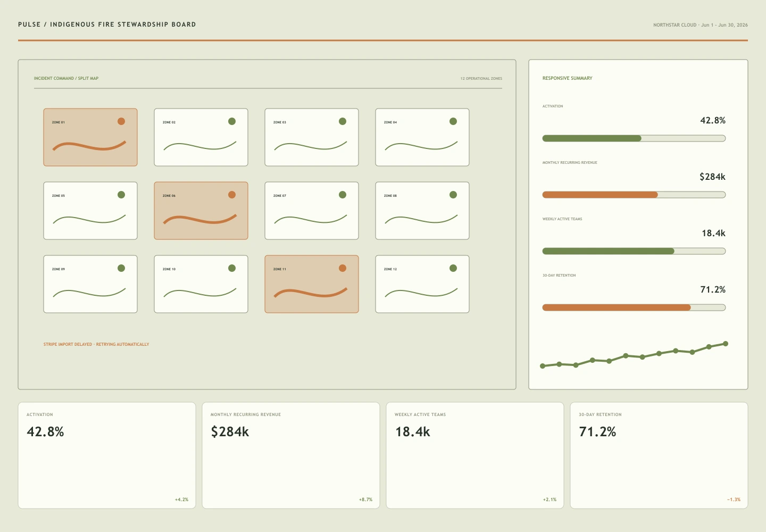
Task: Click the Zone 02 label text
Action: (x=169, y=122)
